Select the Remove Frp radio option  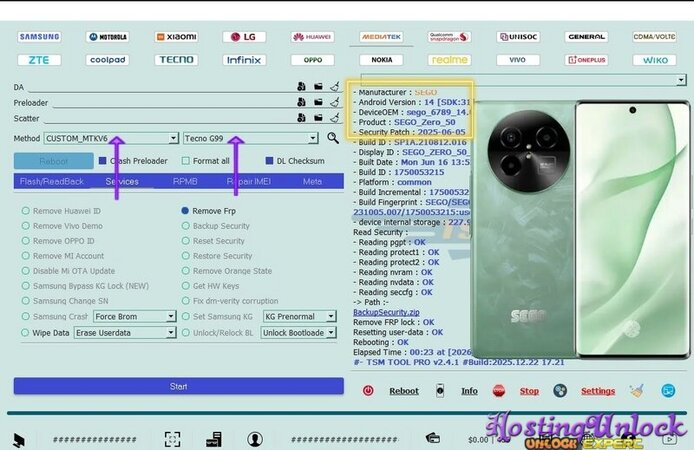pyautogui.click(x=185, y=211)
